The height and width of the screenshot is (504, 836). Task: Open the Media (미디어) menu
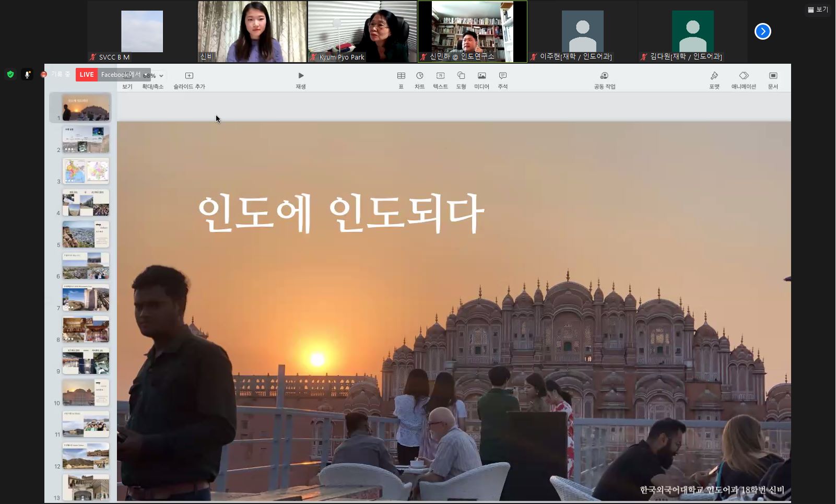click(481, 76)
